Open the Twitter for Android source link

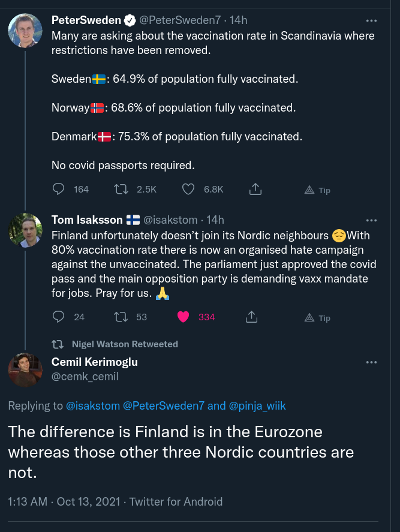tap(176, 501)
